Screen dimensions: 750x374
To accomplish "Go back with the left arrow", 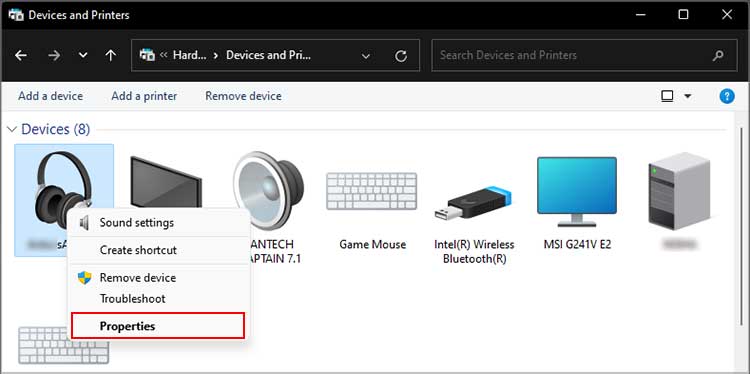I will pyautogui.click(x=21, y=55).
